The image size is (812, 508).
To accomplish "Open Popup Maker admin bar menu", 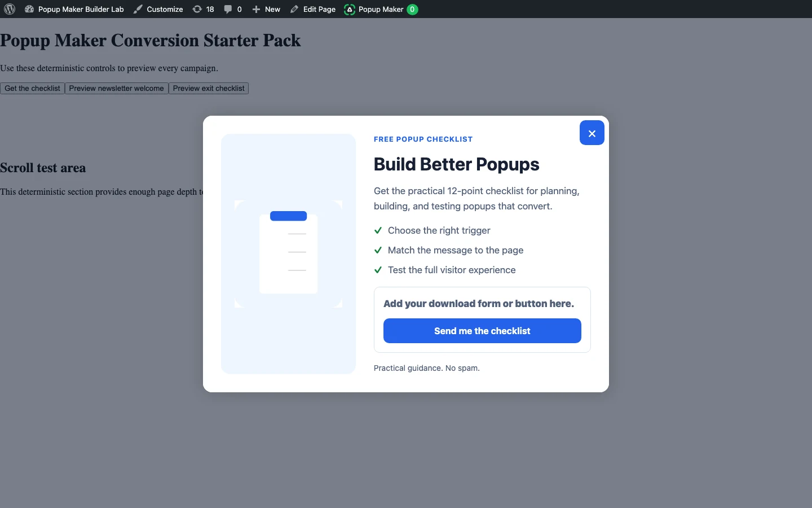I will click(x=381, y=9).
